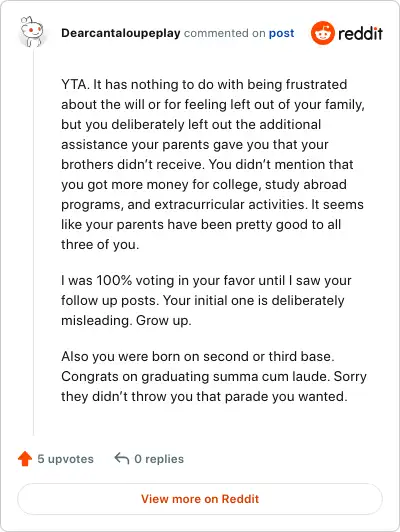The height and width of the screenshot is (532, 400).
Task: Click the Snoo avatar of Dearcantaloupeplay
Action: point(32,32)
